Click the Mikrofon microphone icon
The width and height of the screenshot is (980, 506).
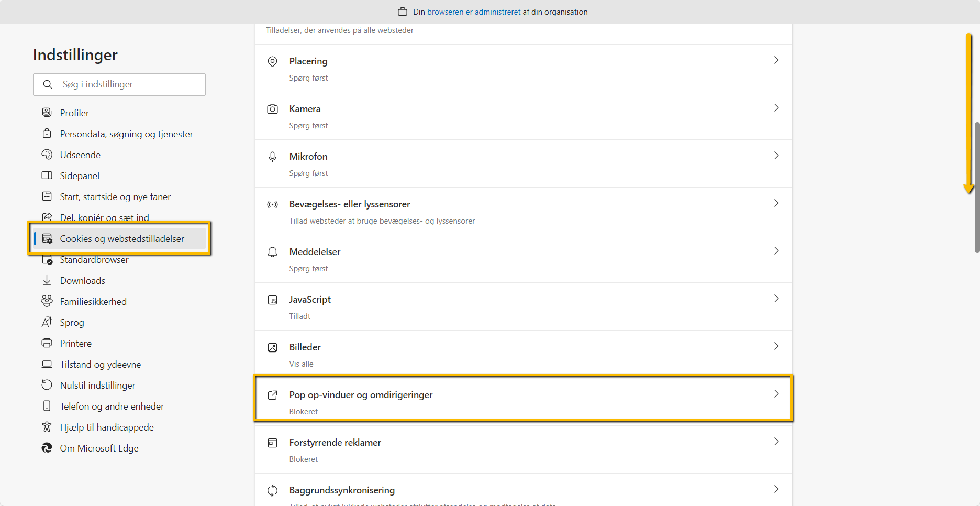[272, 156]
